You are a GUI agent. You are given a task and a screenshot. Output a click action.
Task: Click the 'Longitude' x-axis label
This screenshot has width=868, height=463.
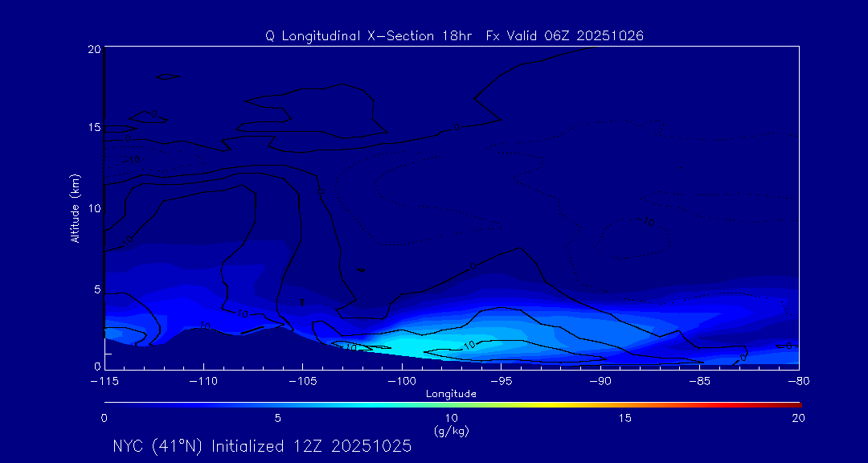pyautogui.click(x=451, y=394)
